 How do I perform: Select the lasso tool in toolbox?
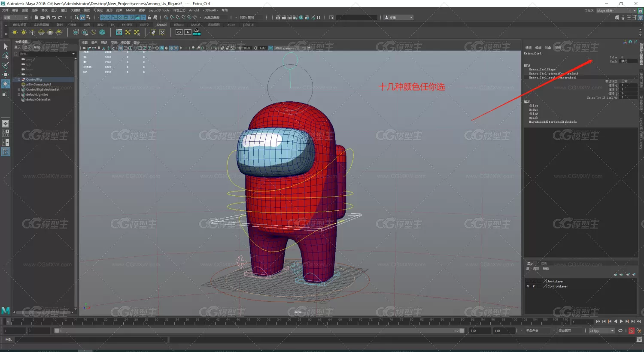point(6,56)
